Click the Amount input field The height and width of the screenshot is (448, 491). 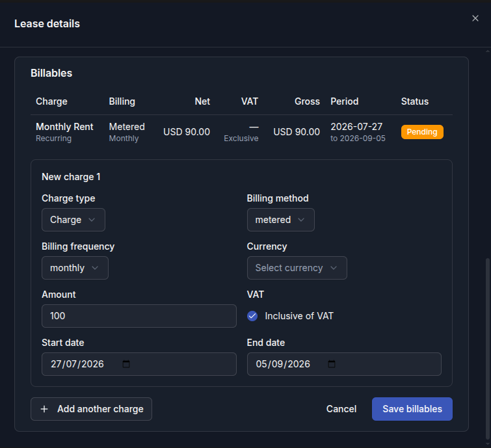coord(139,316)
